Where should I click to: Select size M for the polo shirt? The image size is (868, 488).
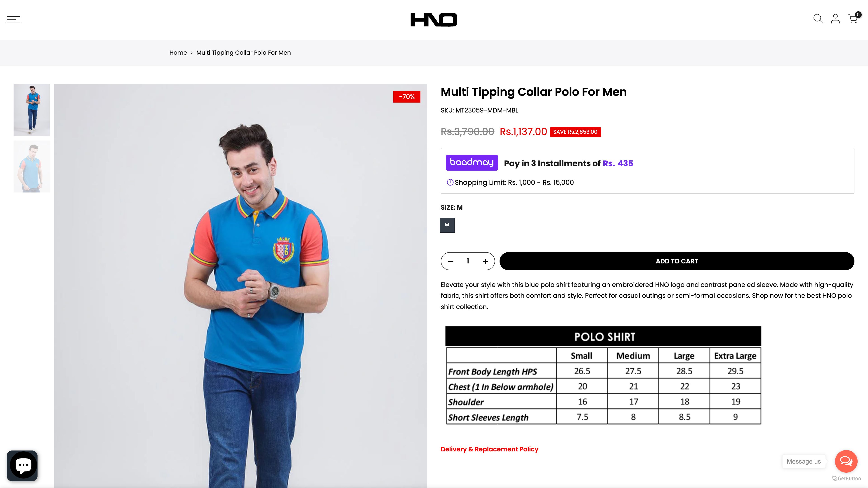coord(447,225)
